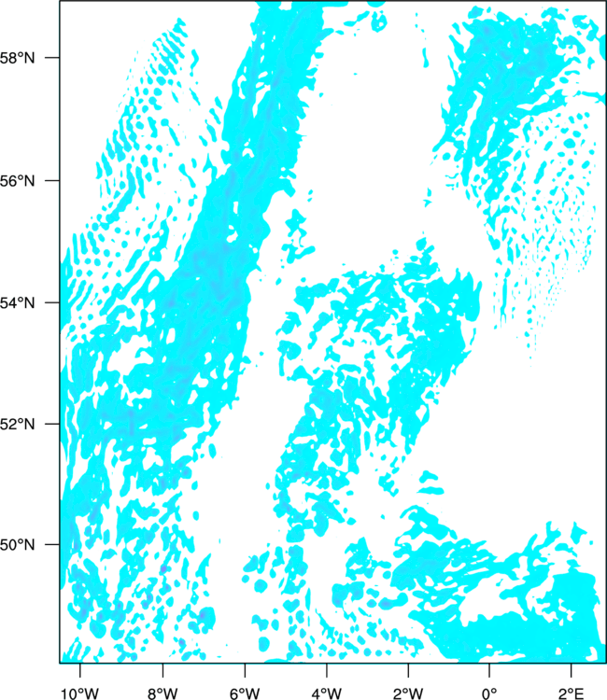Click the 8°W longitude label

(162, 691)
